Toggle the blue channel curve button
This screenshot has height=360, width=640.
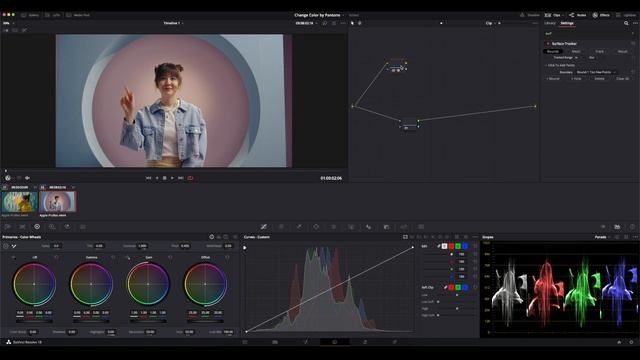pyautogui.click(x=464, y=246)
